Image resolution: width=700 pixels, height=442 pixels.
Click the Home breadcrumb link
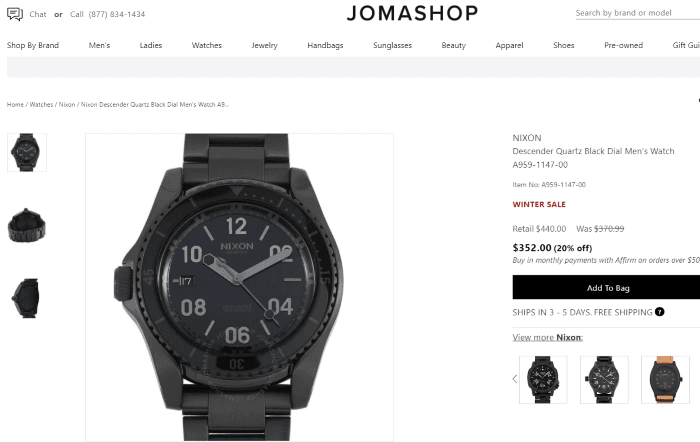coord(15,104)
